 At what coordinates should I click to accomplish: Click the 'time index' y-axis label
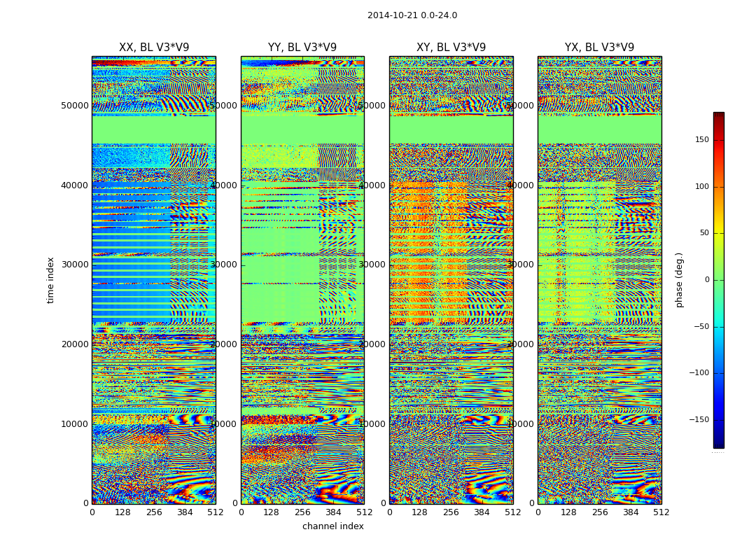click(x=50, y=280)
